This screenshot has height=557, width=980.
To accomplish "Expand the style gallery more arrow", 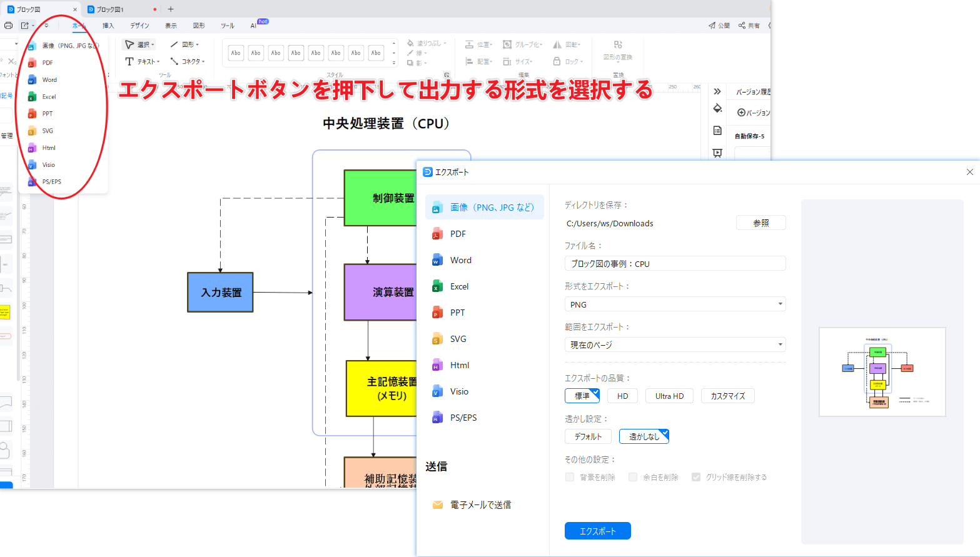I will point(394,63).
